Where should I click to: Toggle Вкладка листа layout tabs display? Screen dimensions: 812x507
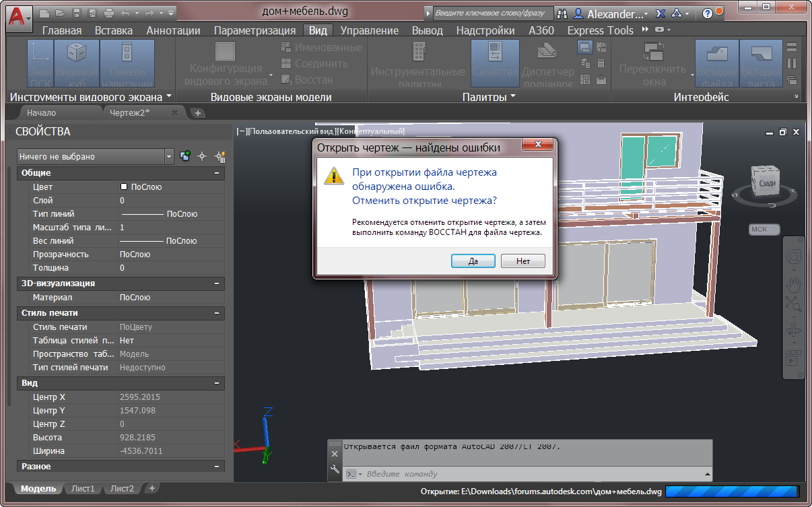tap(762, 64)
